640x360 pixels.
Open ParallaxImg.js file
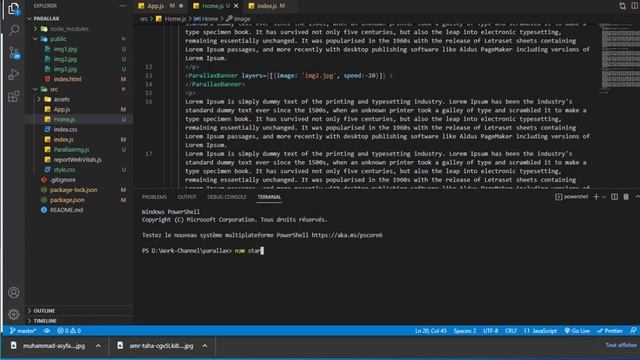[x=71, y=149]
